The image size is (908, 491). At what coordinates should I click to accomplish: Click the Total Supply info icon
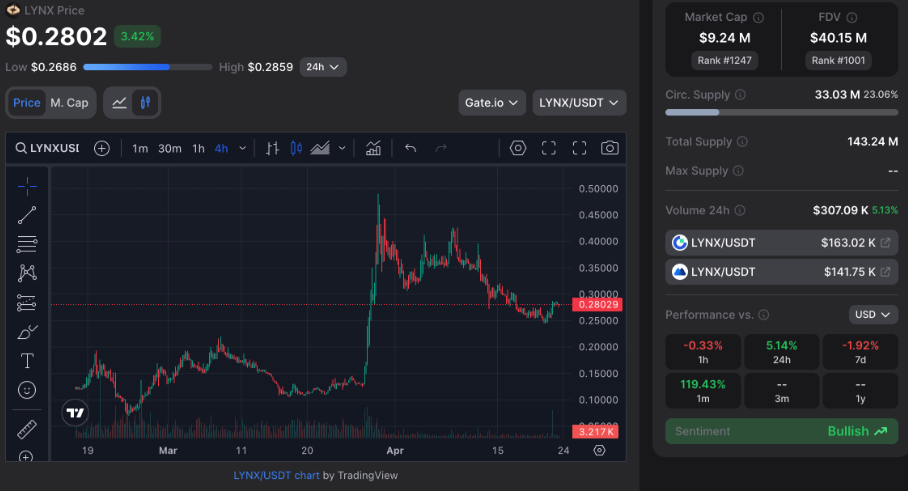[742, 142]
